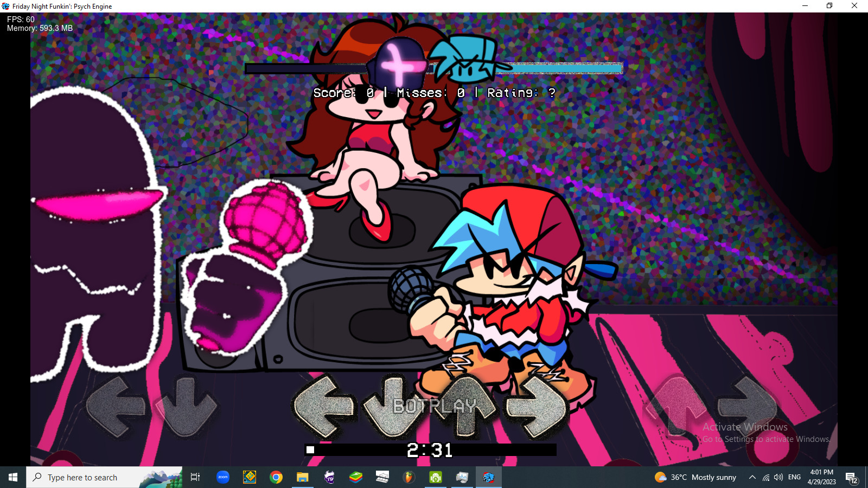Open the weather widget showing 36°C
This screenshot has width=868, height=488.
pos(695,477)
